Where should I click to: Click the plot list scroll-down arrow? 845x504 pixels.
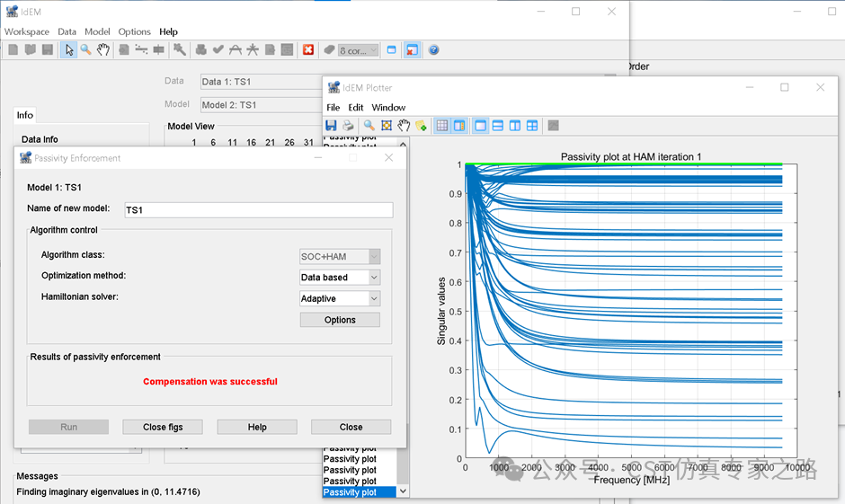403,491
